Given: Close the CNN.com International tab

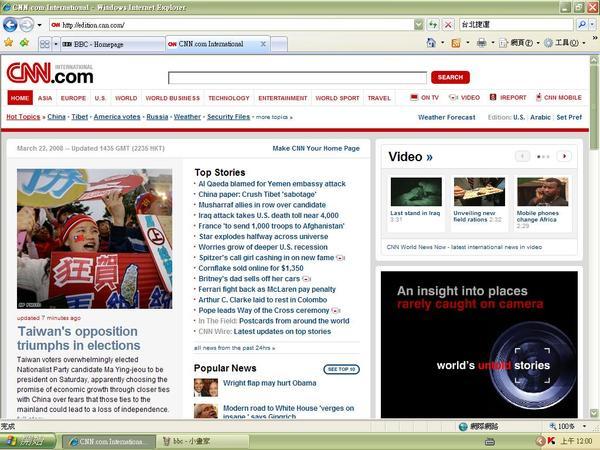Looking at the screenshot, I should tap(263, 44).
